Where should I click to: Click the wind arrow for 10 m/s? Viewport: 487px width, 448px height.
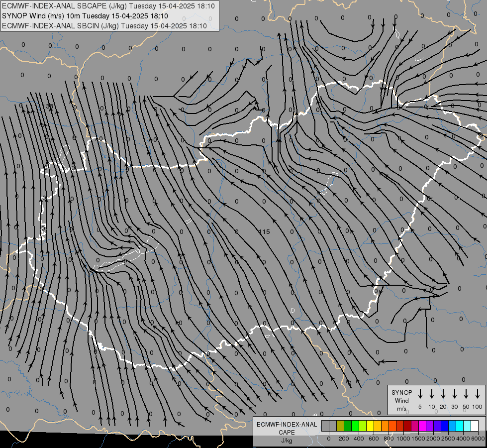(432, 393)
